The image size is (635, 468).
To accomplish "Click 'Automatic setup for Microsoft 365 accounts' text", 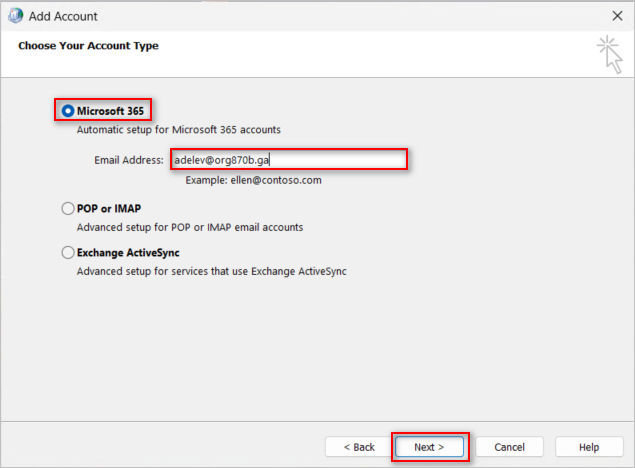I will (x=179, y=130).
